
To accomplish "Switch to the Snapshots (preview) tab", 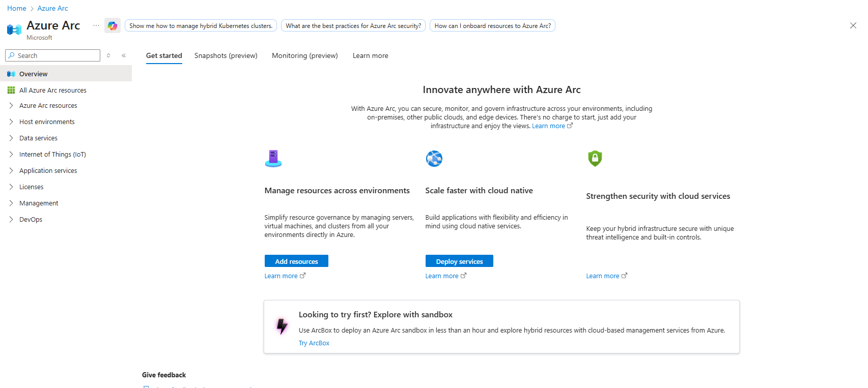I will (x=226, y=55).
